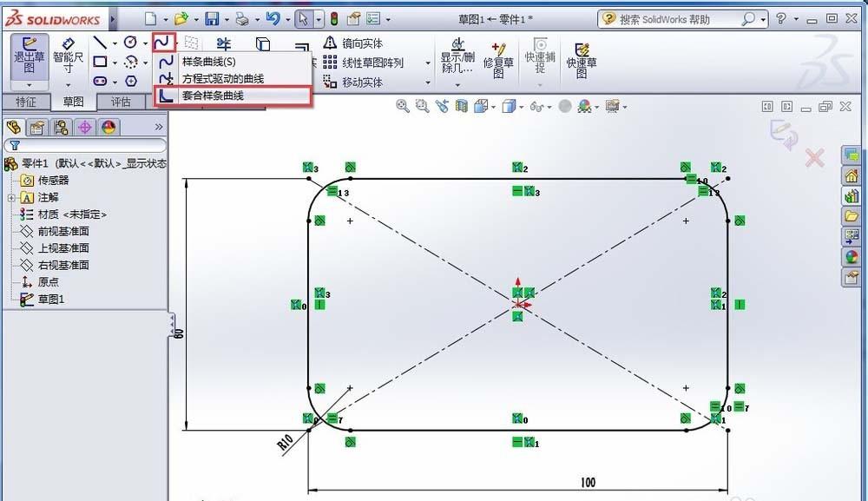Toggle the 隐藏/显示项目 glasses icon
Viewport: 868px width, 501px height.
[536, 106]
